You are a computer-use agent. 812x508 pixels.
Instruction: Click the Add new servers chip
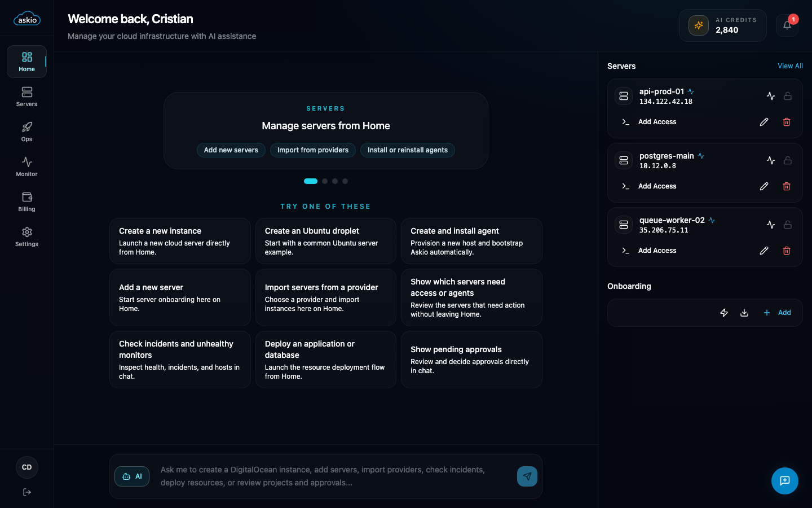(x=231, y=150)
